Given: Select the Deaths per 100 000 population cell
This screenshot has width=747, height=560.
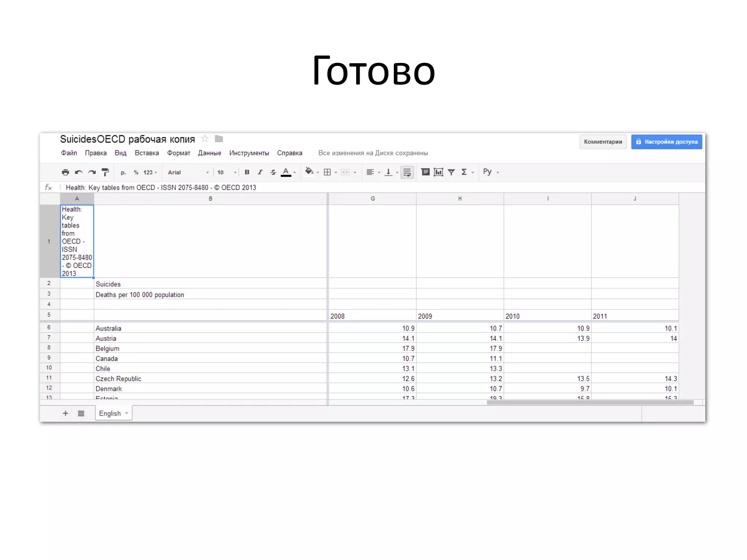Looking at the screenshot, I should click(x=210, y=294).
